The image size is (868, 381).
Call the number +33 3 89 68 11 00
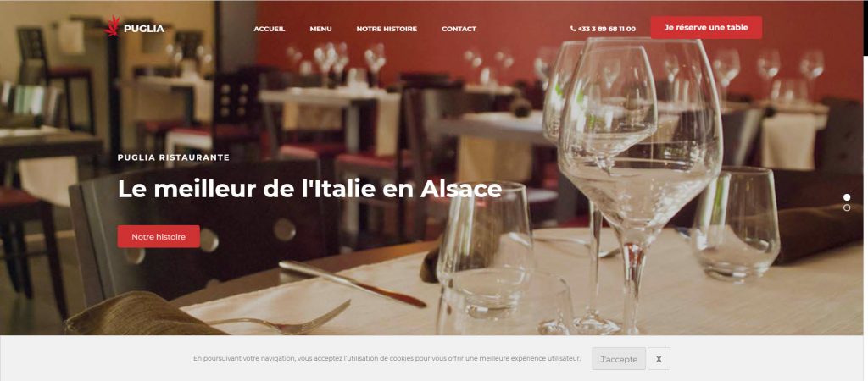(606, 29)
